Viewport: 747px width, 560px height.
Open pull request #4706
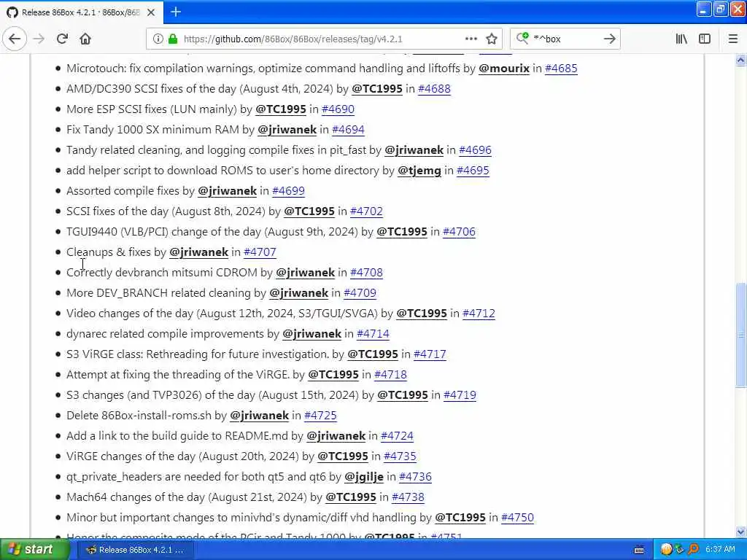pos(459,232)
